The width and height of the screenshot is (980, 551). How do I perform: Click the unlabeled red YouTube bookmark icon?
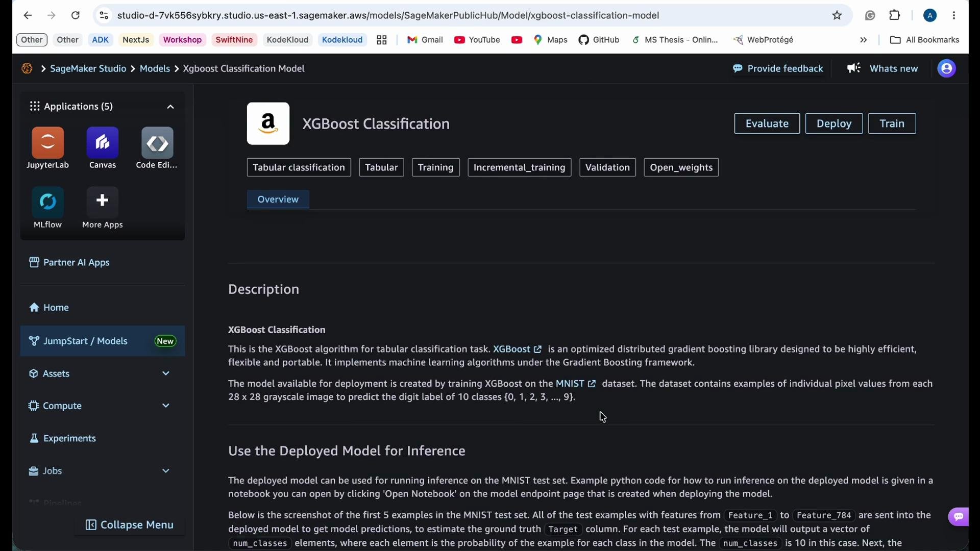point(517,40)
